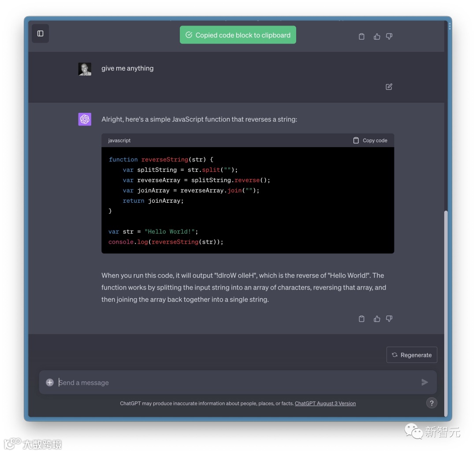Image resolution: width=476 pixels, height=453 pixels.
Task: Click the 'return joinArray;' code line
Action: (153, 201)
